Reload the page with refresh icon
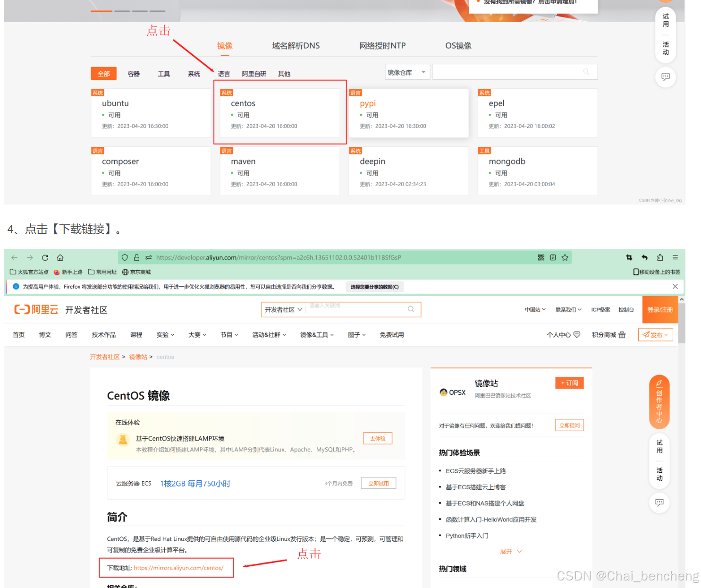 point(45,257)
